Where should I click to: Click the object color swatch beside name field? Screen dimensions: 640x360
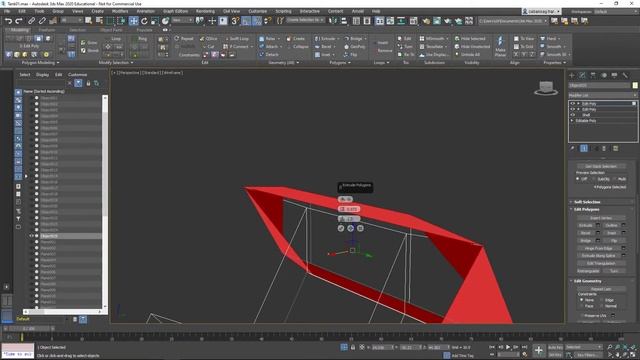[x=635, y=86]
